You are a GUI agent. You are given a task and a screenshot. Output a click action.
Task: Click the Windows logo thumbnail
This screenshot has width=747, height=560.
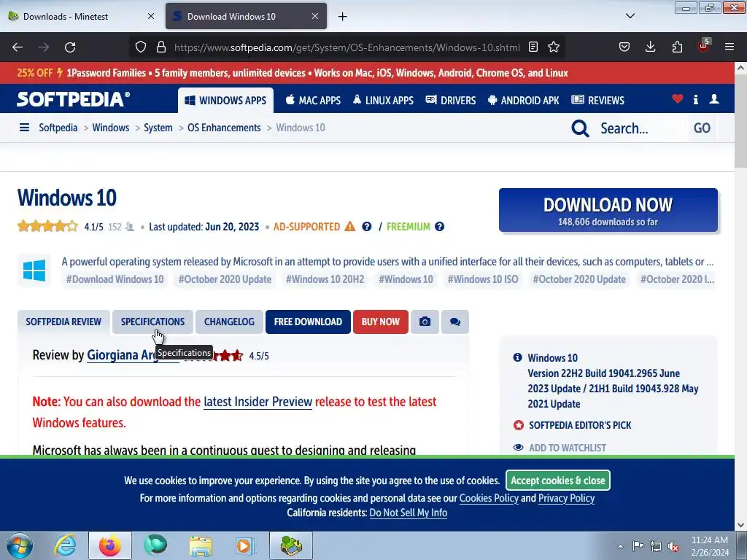34,270
